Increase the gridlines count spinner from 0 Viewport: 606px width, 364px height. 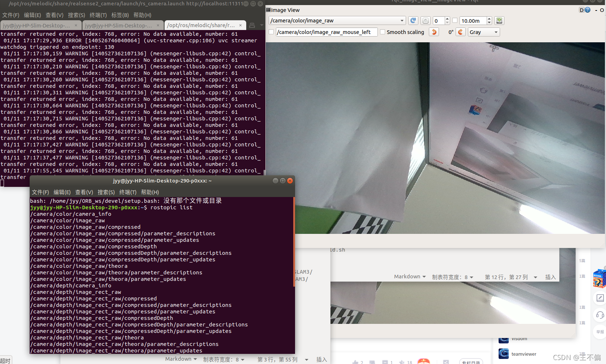[447, 18]
